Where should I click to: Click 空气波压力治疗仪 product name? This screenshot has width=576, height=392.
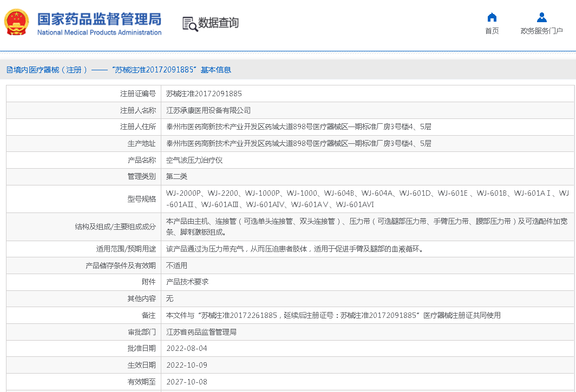pyautogui.click(x=194, y=160)
